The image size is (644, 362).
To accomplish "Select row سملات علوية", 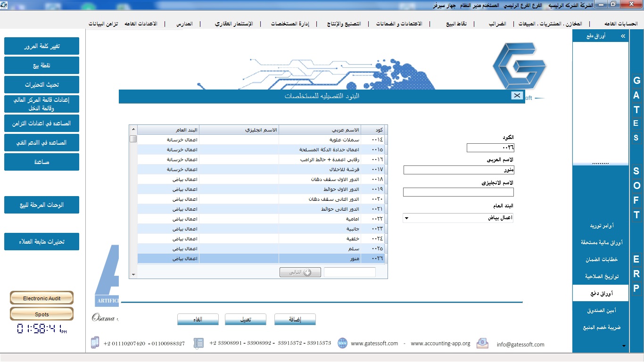I will pyautogui.click(x=261, y=140).
